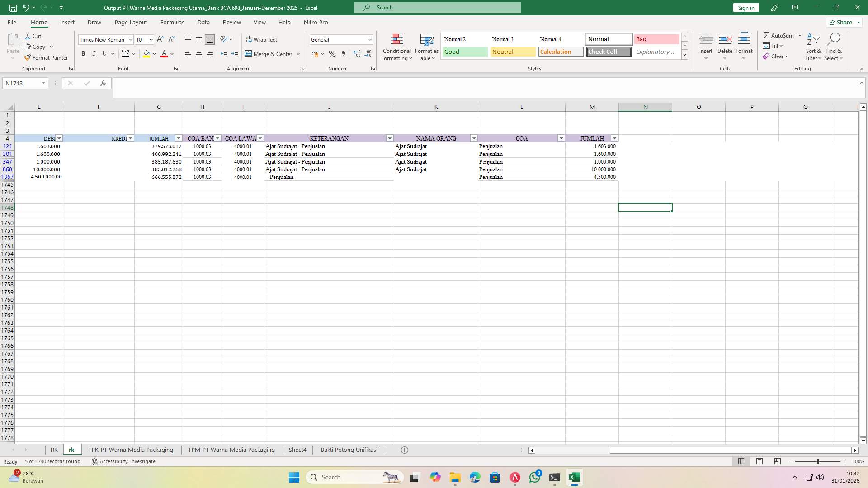Open the FPK-PT Warna Media Packaging sheet
Image resolution: width=868 pixels, height=488 pixels.
131,450
